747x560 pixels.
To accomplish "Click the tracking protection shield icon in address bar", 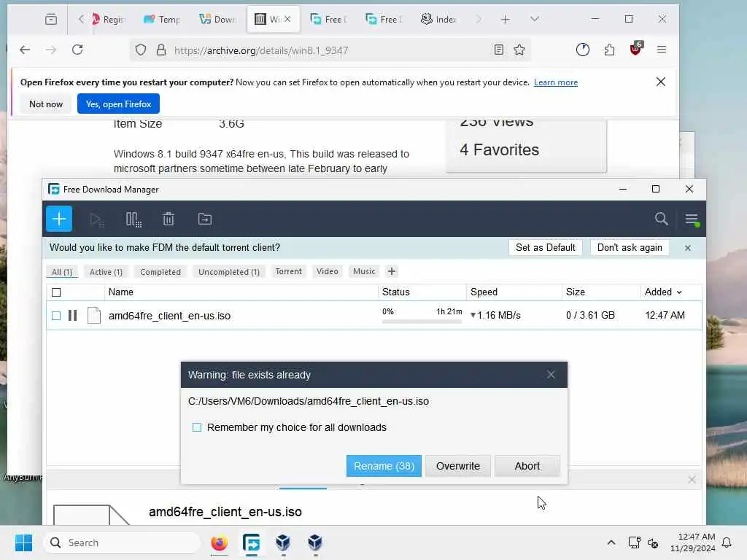I will pos(141,50).
